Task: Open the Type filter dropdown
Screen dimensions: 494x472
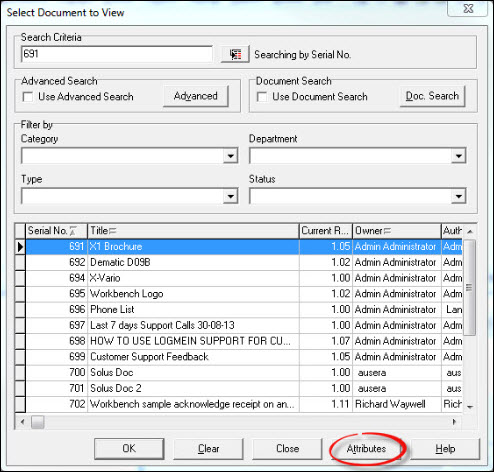Action: [230, 196]
